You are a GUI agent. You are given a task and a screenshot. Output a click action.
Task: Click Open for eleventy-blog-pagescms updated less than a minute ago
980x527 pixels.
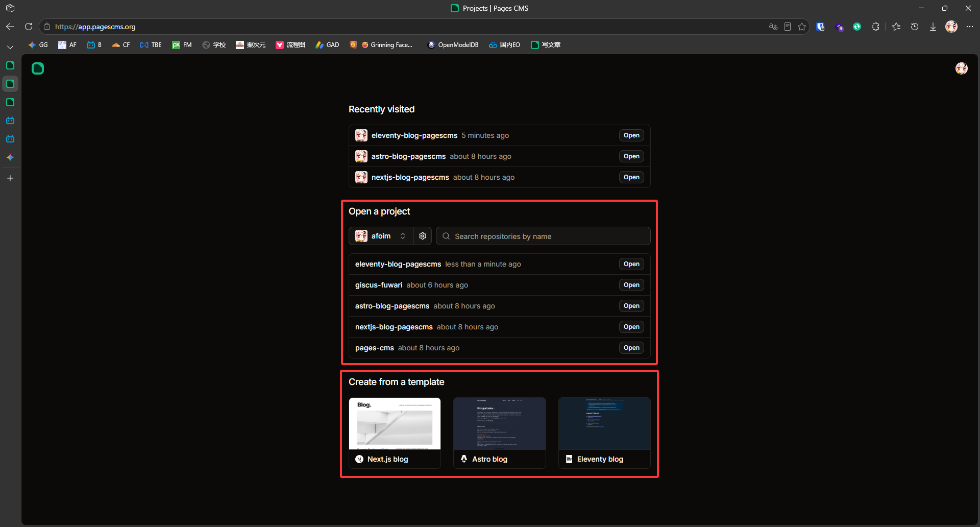pos(631,264)
